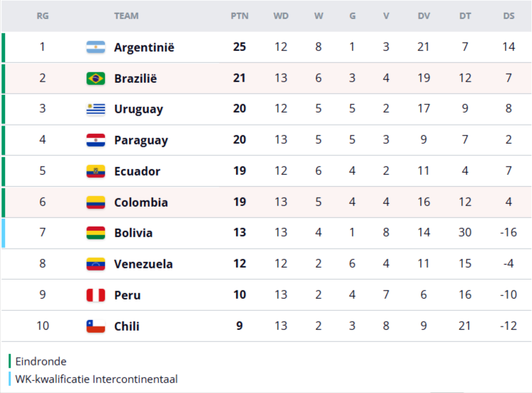Click the Argentinië flag icon
The image size is (532, 393).
(x=96, y=47)
